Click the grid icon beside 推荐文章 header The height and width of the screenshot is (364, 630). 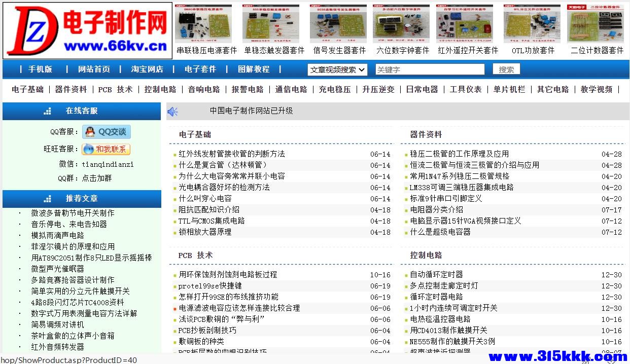click(x=47, y=198)
